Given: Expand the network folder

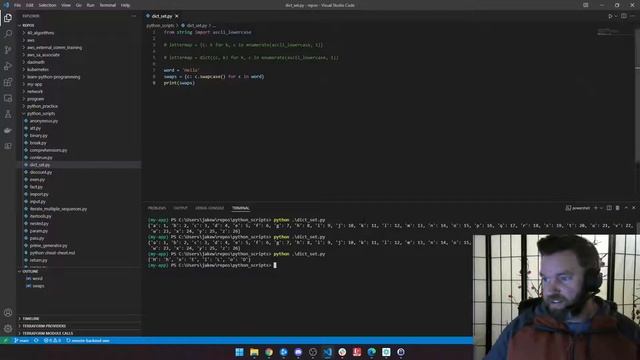Looking at the screenshot, I should tap(35, 91).
